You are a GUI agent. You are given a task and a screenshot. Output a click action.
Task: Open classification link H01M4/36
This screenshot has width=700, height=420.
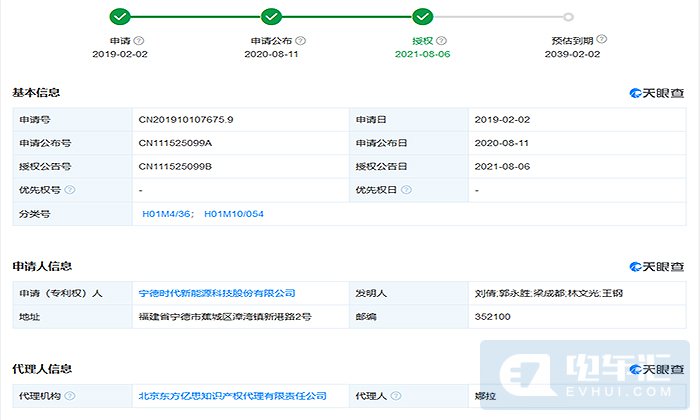point(167,214)
